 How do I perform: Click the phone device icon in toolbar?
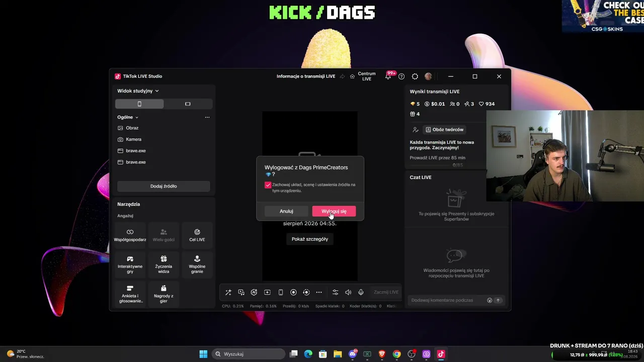point(281,292)
